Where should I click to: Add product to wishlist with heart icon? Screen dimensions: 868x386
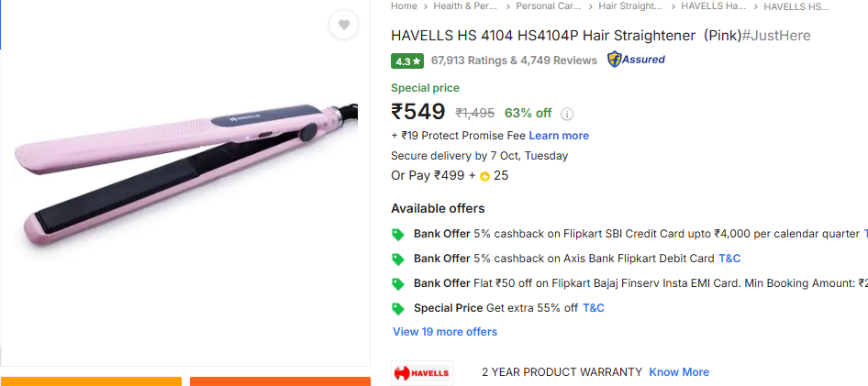344,25
